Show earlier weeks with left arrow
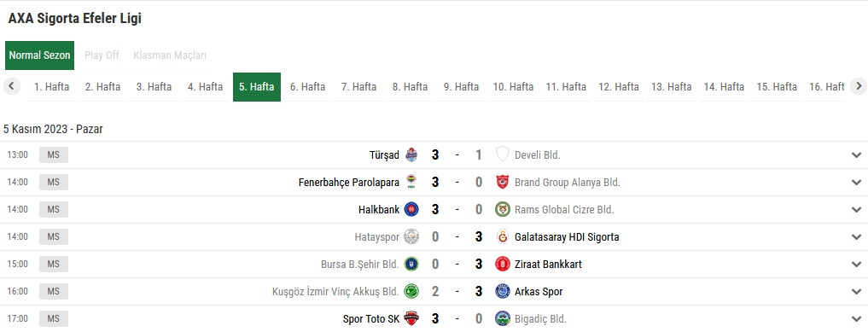 [11, 86]
